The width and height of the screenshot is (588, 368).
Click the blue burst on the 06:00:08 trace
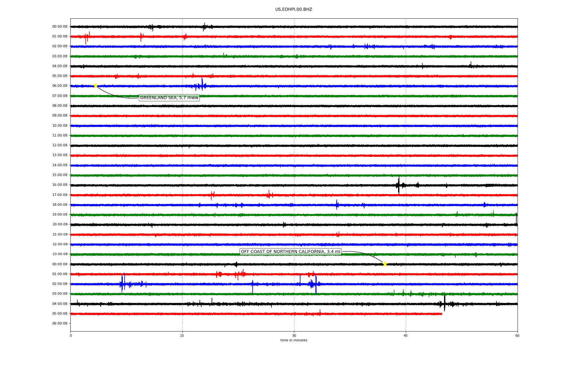click(x=202, y=85)
